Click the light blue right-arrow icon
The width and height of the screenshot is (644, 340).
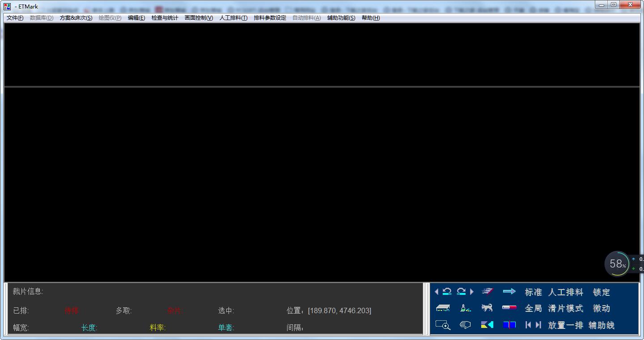pyautogui.click(x=509, y=292)
